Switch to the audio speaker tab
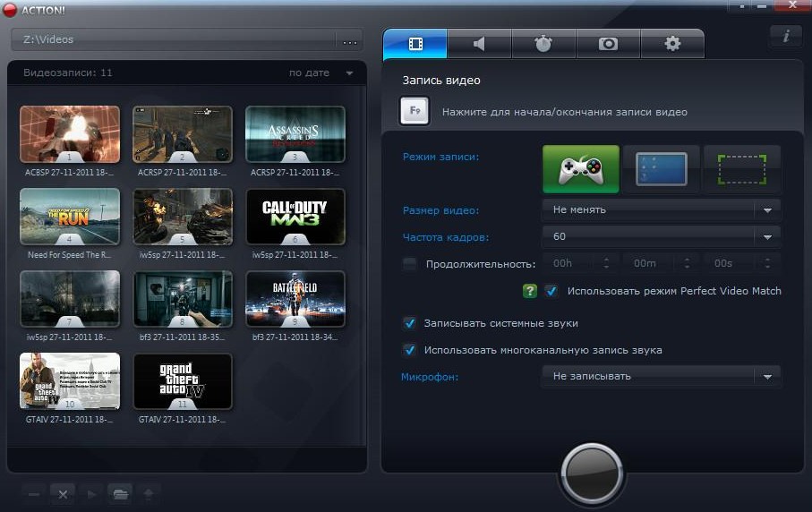The width and height of the screenshot is (812, 512). [479, 44]
